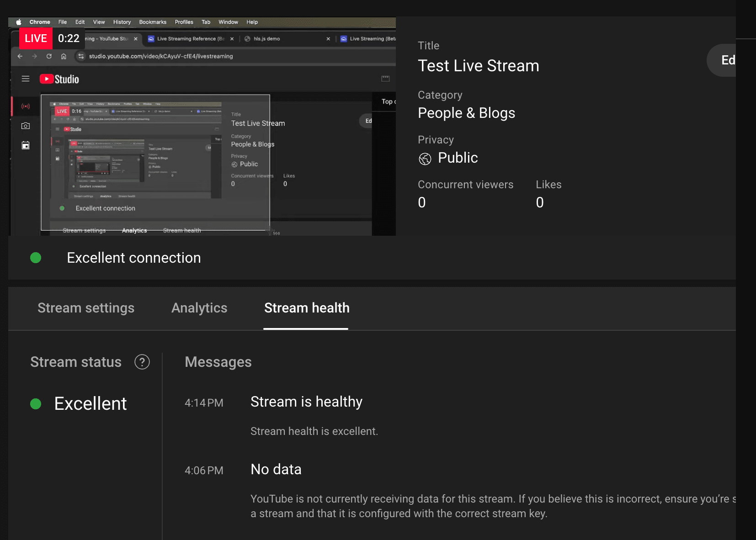The image size is (756, 540).
Task: Select the Stream broadcast icon in Studio sidebar
Action: coord(26,106)
